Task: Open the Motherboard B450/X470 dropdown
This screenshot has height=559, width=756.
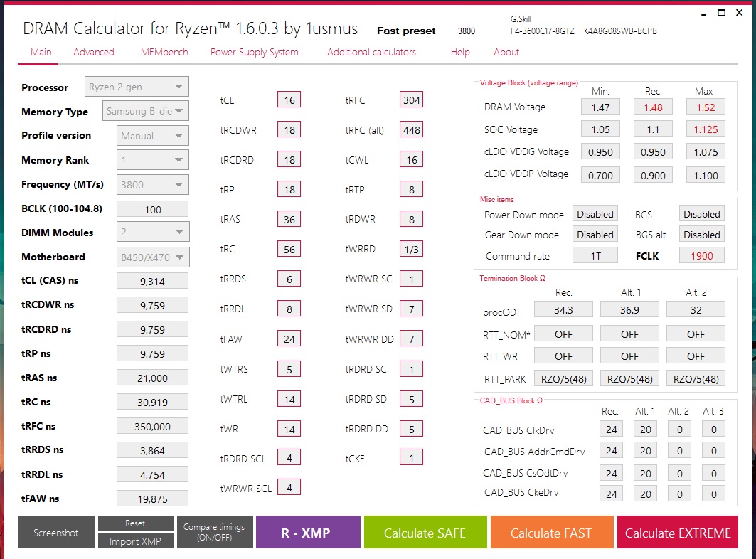Action: tap(153, 257)
